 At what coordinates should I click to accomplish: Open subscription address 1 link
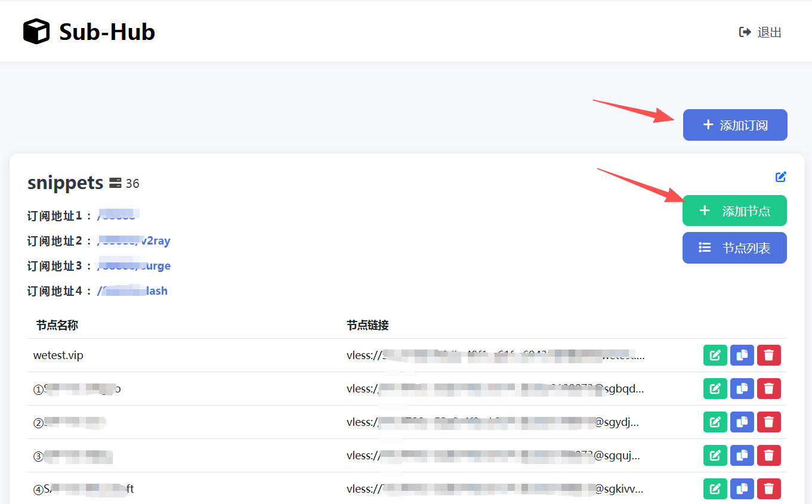point(118,216)
